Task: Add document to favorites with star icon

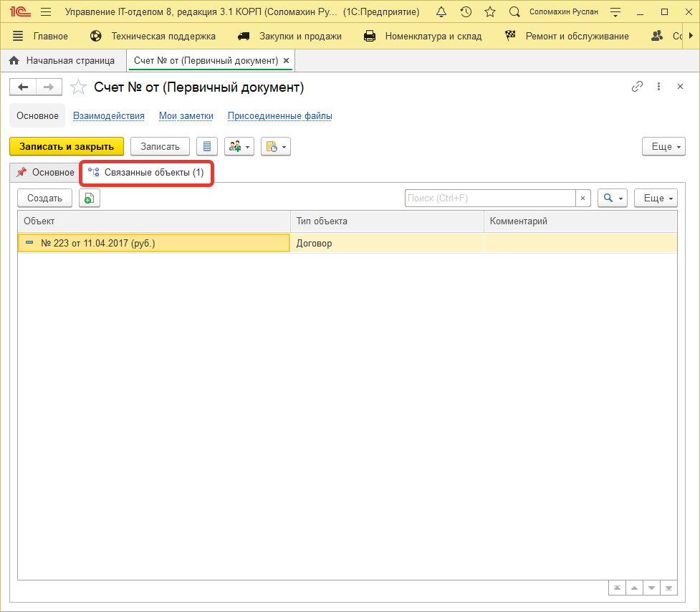Action: [x=78, y=87]
